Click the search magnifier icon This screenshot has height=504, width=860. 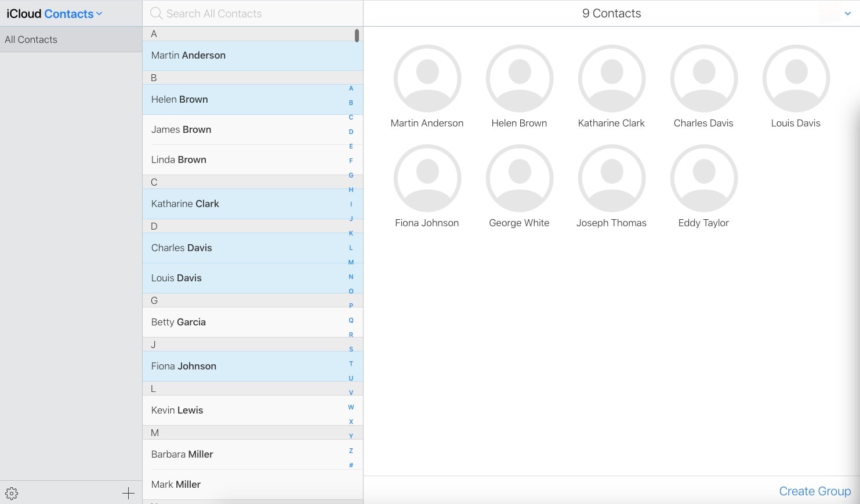pyautogui.click(x=156, y=13)
